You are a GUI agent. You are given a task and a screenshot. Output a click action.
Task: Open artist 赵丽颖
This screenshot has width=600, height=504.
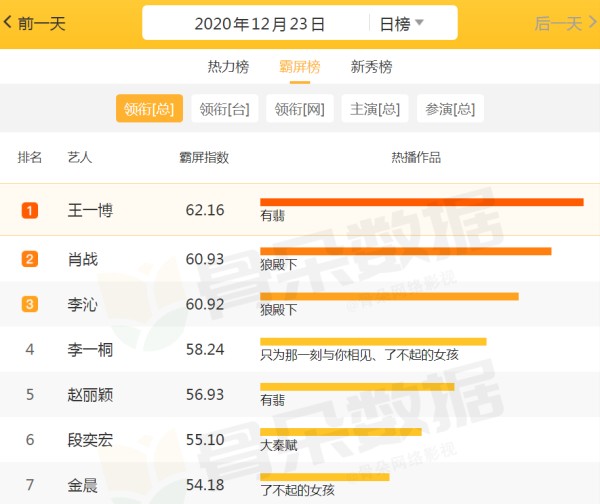click(90, 395)
